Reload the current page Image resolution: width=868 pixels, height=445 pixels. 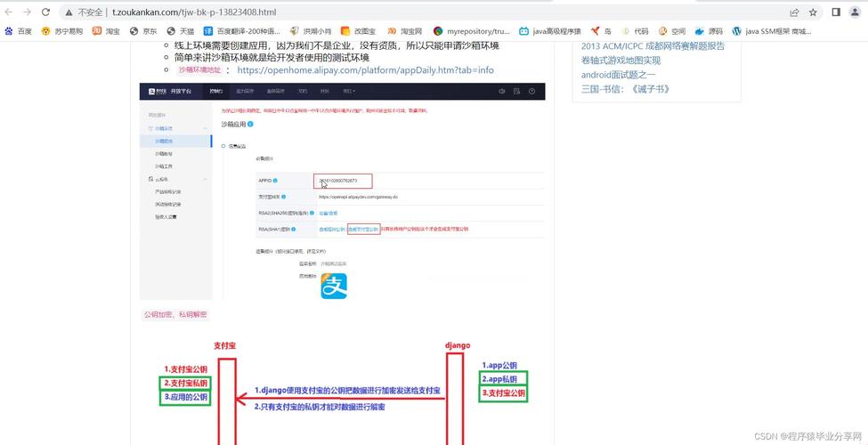46,12
